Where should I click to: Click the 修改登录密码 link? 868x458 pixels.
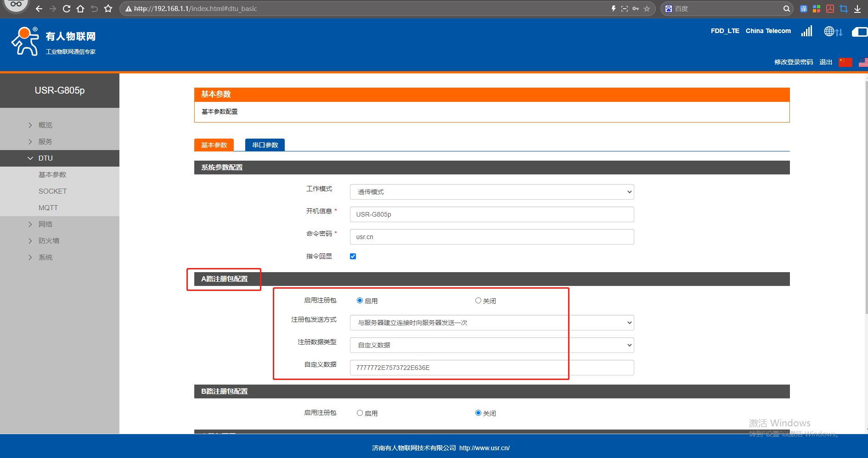pos(793,62)
